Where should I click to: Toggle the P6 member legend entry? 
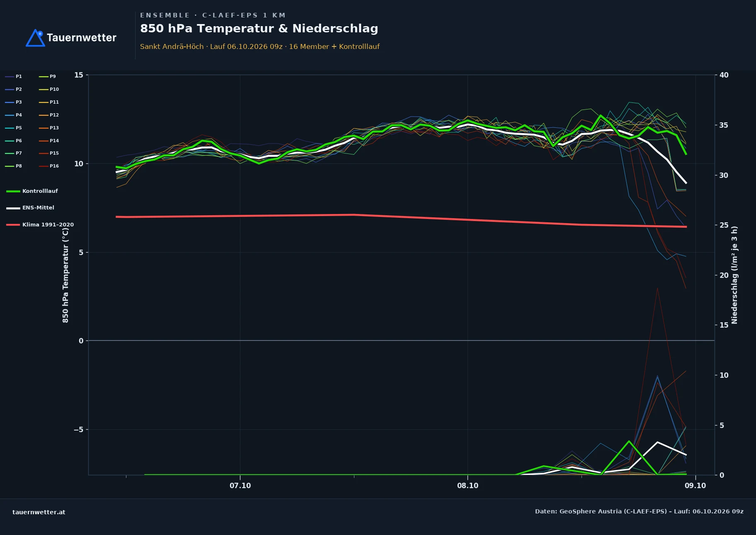pos(14,141)
